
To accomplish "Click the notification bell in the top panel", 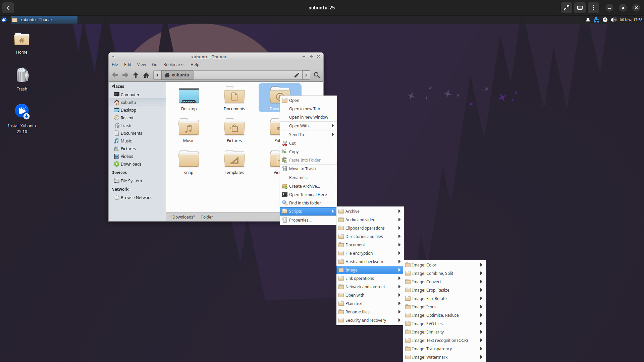I will point(588,20).
